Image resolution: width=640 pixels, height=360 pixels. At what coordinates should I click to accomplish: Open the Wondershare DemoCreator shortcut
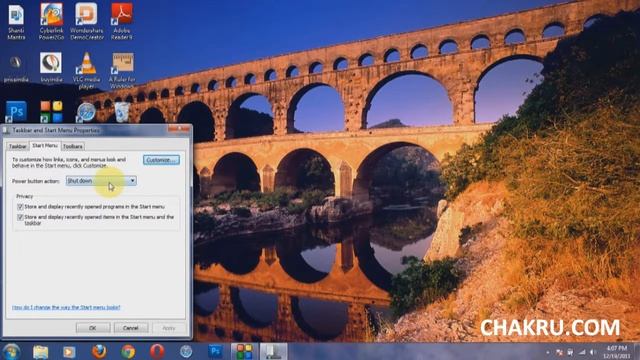pyautogui.click(x=87, y=22)
